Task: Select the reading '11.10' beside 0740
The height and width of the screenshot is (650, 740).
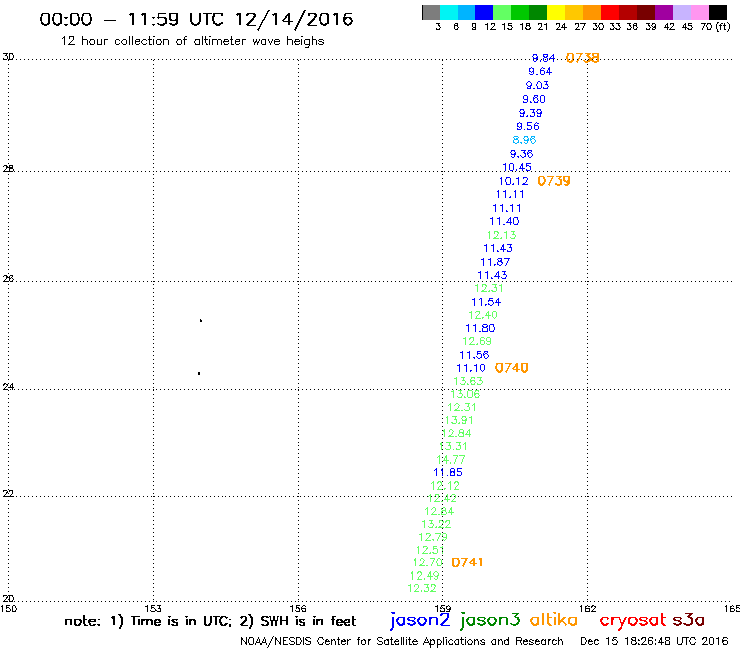Action: pos(471,368)
